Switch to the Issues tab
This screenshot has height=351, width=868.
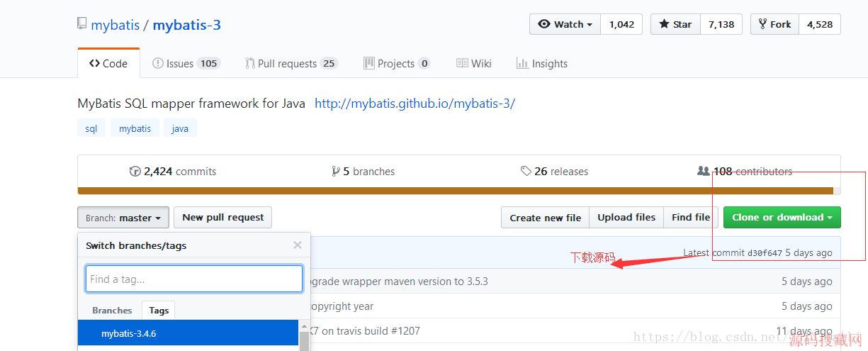pos(186,64)
